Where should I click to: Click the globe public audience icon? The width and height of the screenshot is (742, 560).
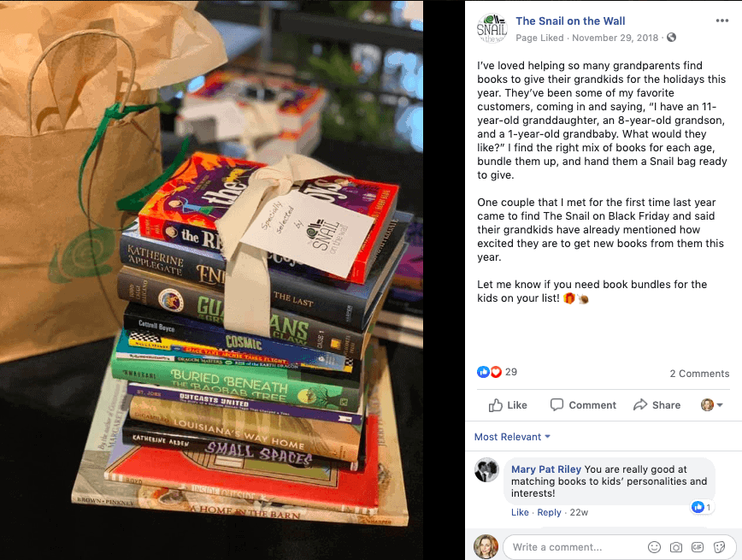click(672, 38)
